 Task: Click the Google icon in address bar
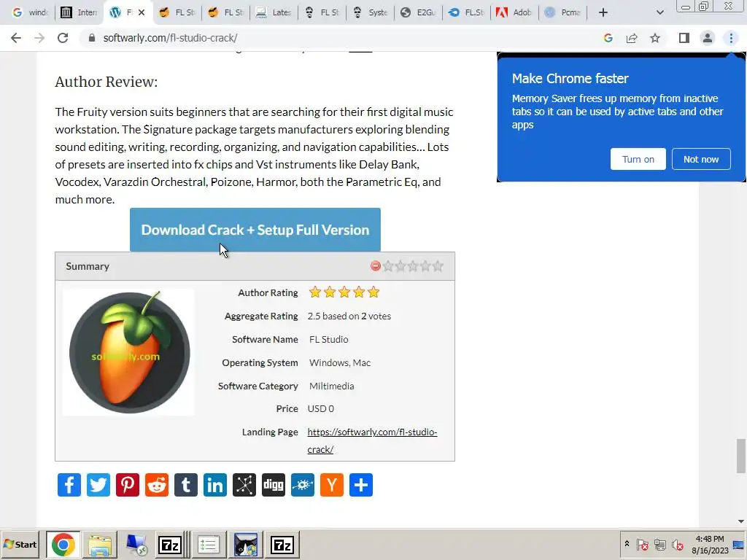[x=608, y=38]
